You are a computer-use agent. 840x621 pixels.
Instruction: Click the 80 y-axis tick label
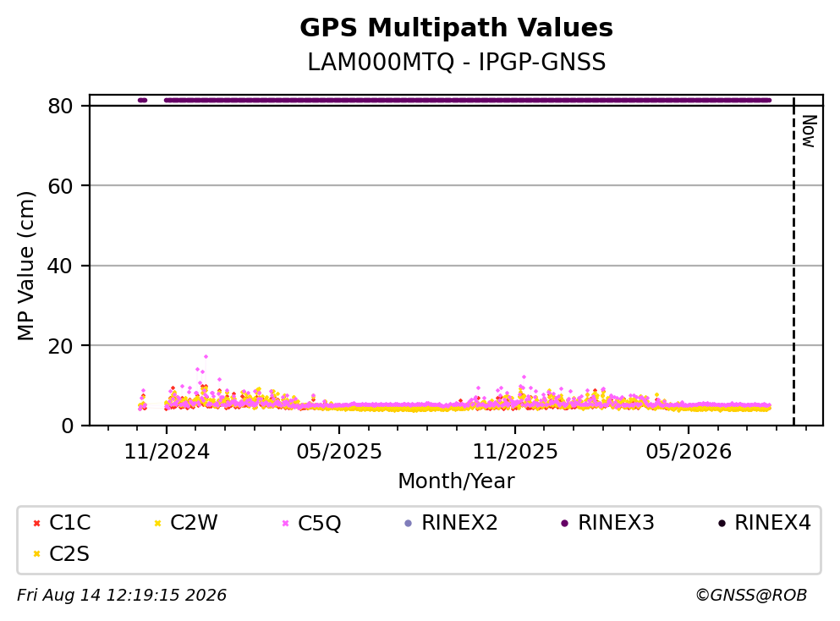tap(60, 106)
